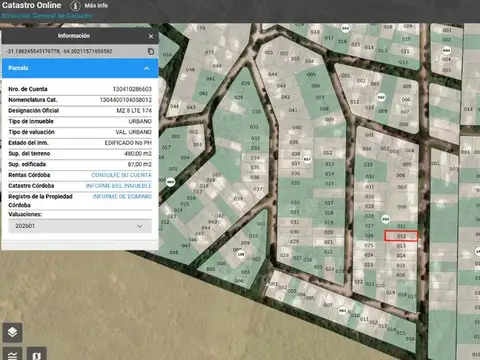
Task: Select parcel 012 outlined in red
Action: (x=401, y=236)
